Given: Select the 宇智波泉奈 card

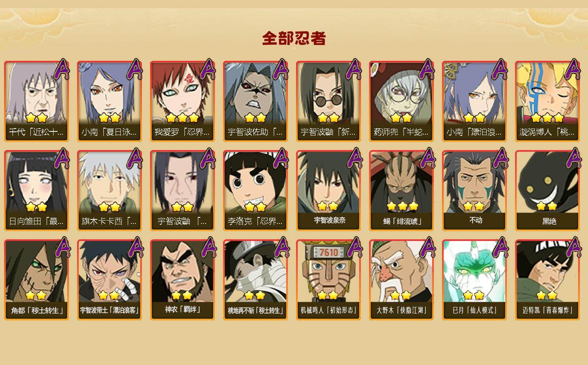Looking at the screenshot, I should coord(328,191).
